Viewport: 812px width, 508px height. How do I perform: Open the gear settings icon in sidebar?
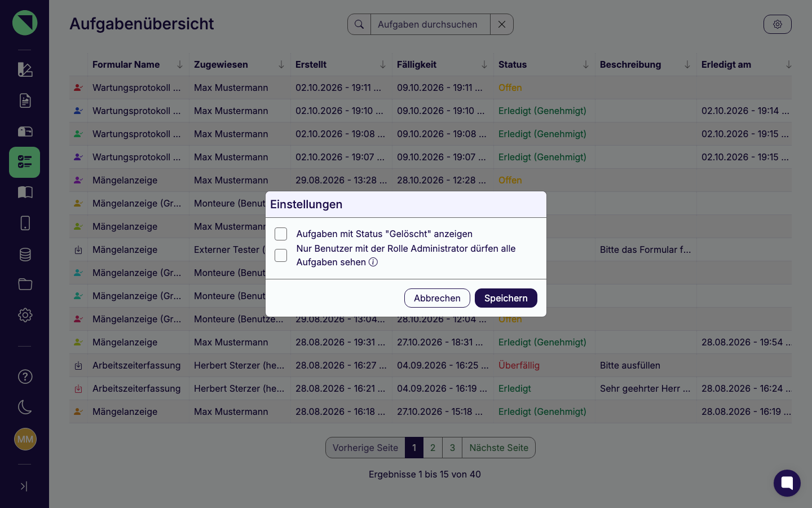coord(25,315)
